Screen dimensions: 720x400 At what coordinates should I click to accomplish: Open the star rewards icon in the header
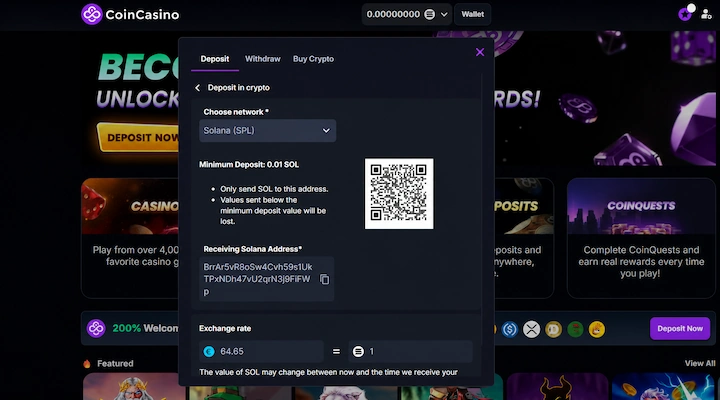tap(685, 15)
